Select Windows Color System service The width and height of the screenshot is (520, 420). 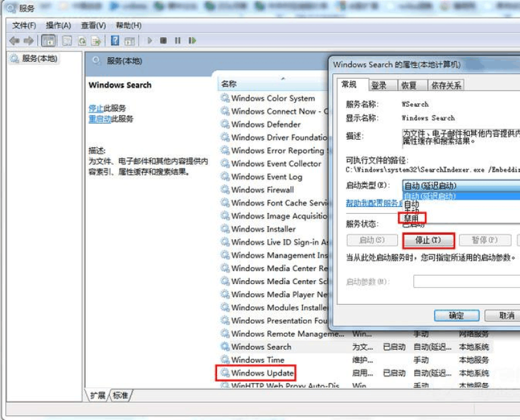273,98
